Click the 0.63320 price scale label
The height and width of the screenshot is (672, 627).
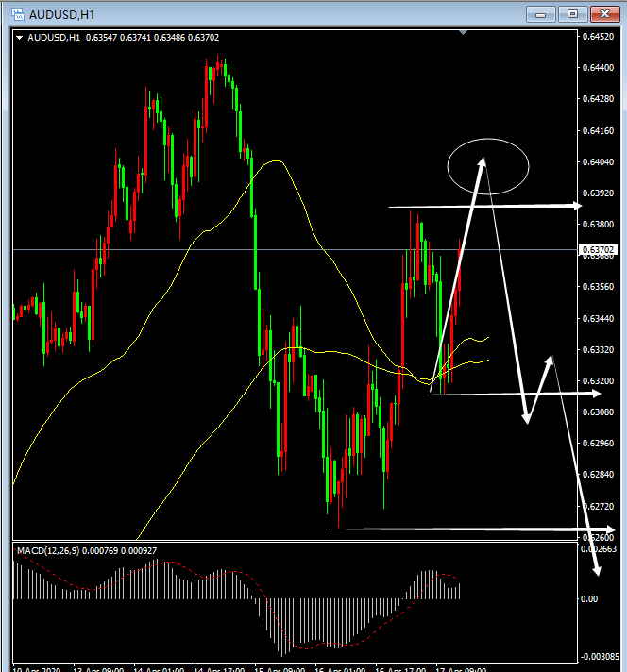599,350
